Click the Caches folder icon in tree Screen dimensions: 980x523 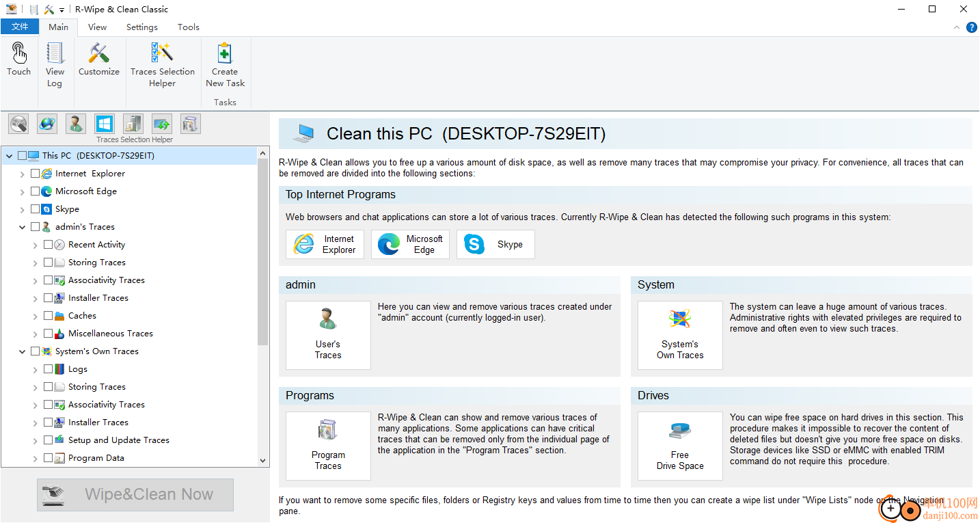click(59, 316)
